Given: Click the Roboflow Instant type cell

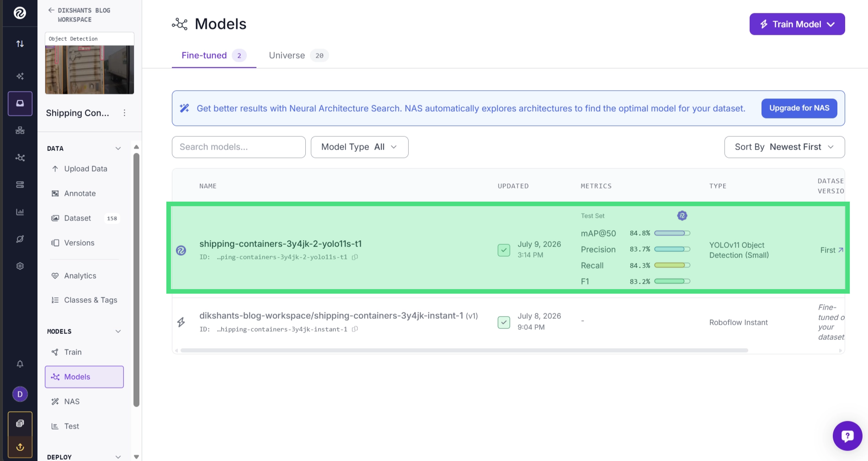Looking at the screenshot, I should [x=739, y=322].
